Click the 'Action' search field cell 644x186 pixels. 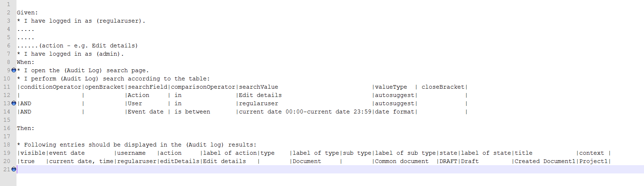[x=139, y=95]
